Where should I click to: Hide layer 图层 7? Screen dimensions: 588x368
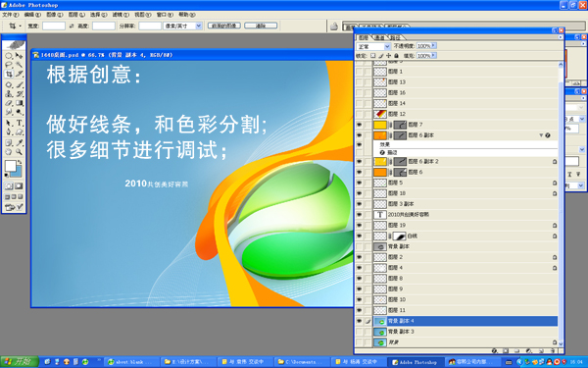(x=360, y=125)
